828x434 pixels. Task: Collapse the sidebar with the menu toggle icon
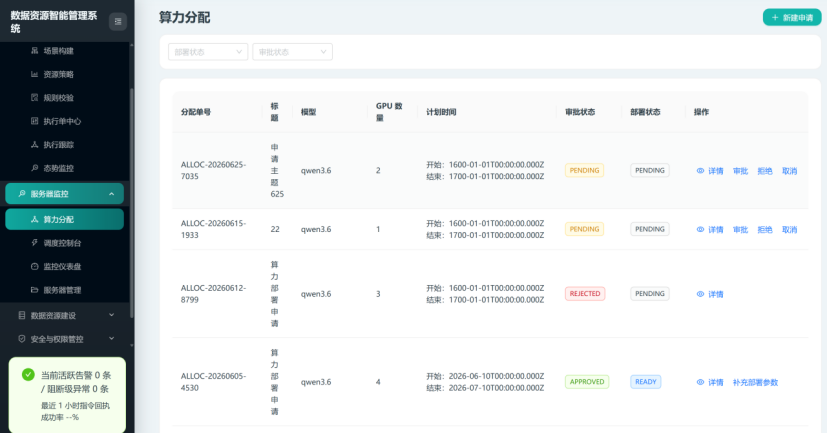coord(118,22)
